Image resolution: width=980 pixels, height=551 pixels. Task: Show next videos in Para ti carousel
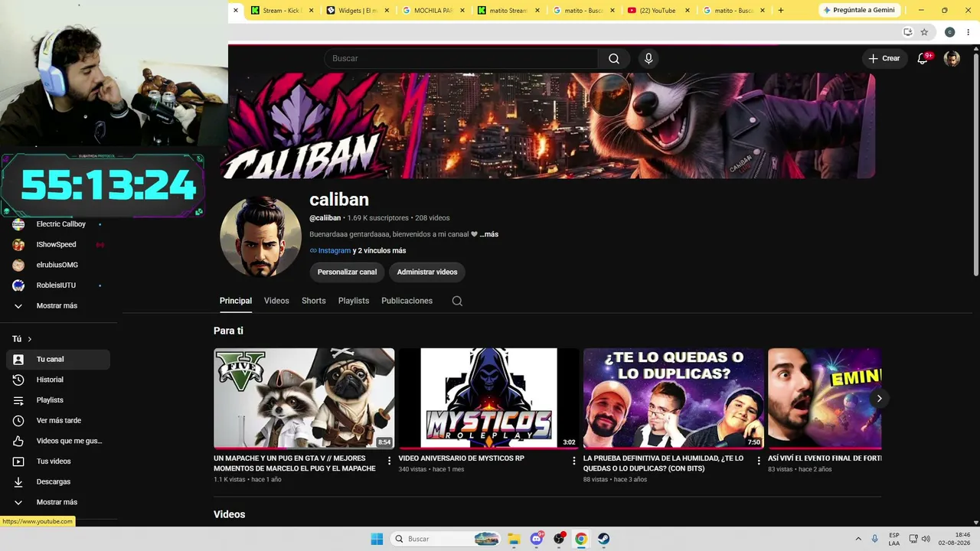pyautogui.click(x=879, y=398)
